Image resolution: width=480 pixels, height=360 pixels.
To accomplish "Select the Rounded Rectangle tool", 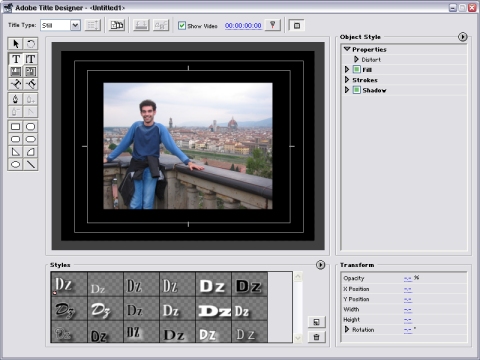I will pyautogui.click(x=30, y=139).
